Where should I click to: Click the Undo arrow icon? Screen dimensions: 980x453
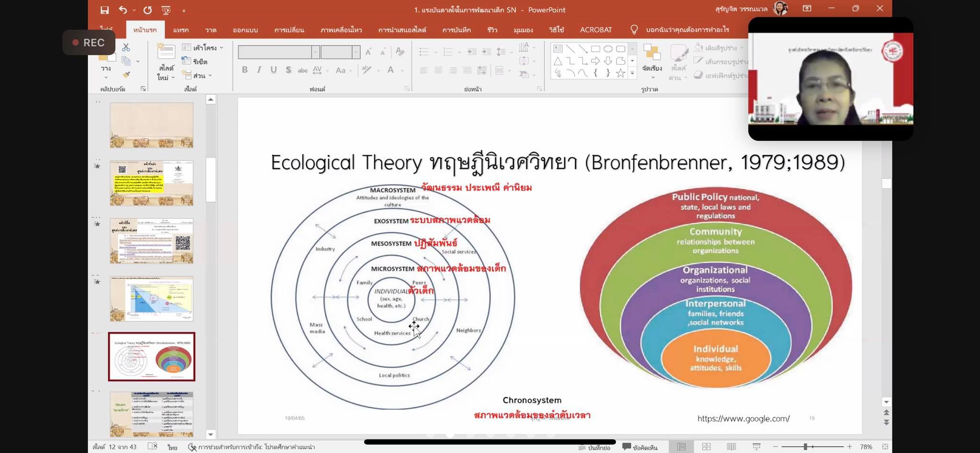coord(123,10)
